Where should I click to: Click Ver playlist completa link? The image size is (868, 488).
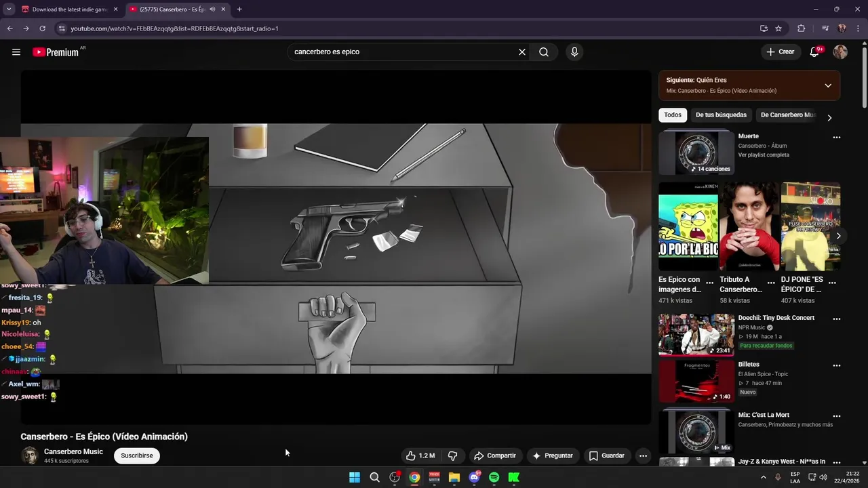pos(764,155)
